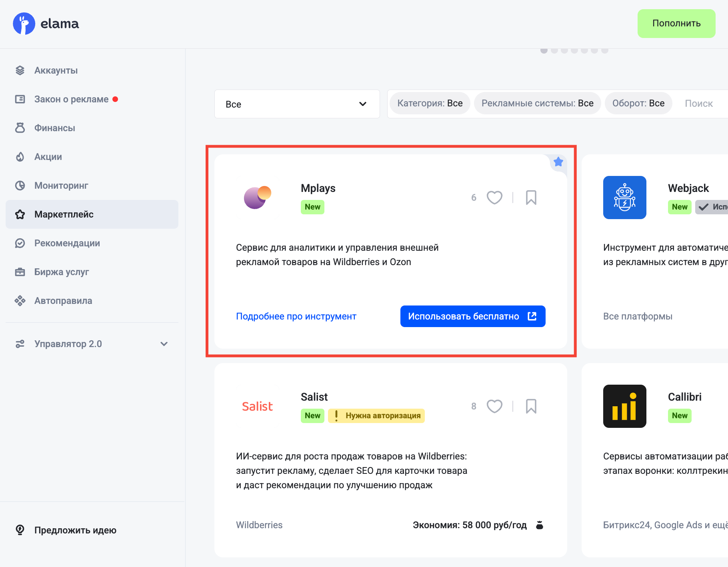This screenshot has height=567, width=728.
Task: Open the Категория: Все filter
Action: [430, 103]
